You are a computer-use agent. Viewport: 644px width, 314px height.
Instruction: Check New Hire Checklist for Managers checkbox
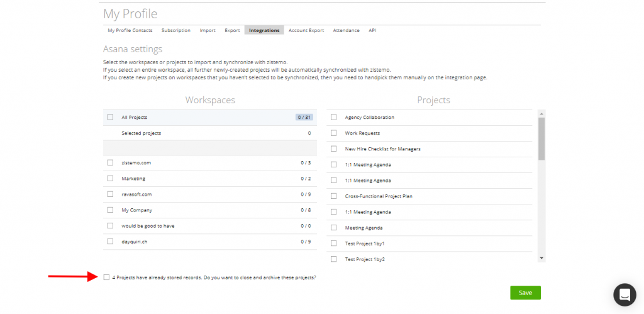(x=333, y=149)
